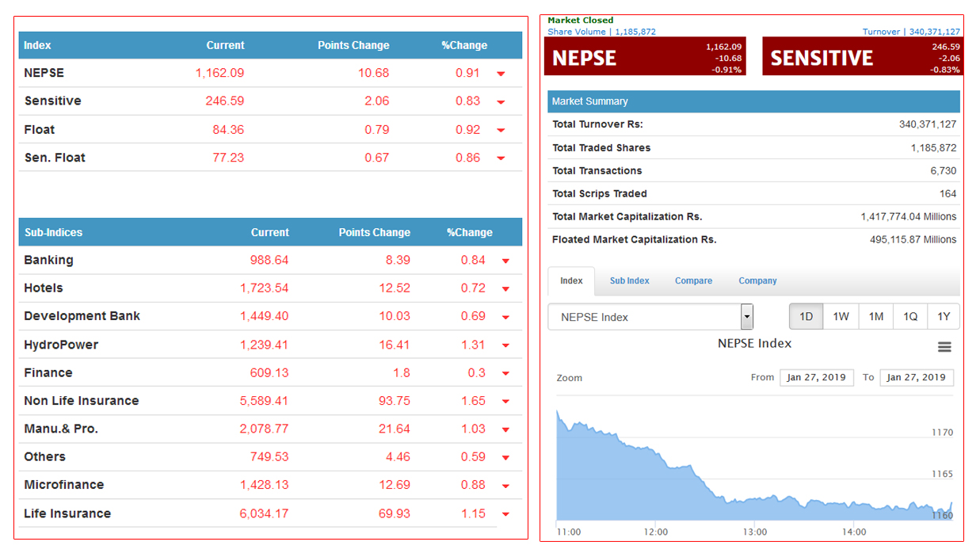This screenshot has height=553, width=980.
Task: Click Float current value 84.36
Action: pyautogui.click(x=228, y=129)
